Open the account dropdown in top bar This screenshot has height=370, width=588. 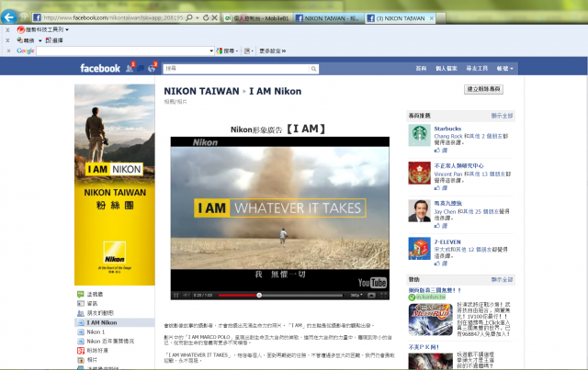pyautogui.click(x=504, y=68)
